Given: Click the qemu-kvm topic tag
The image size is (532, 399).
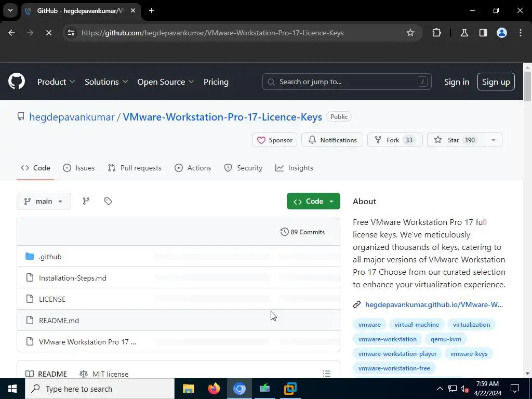Looking at the screenshot, I should coord(446,339).
